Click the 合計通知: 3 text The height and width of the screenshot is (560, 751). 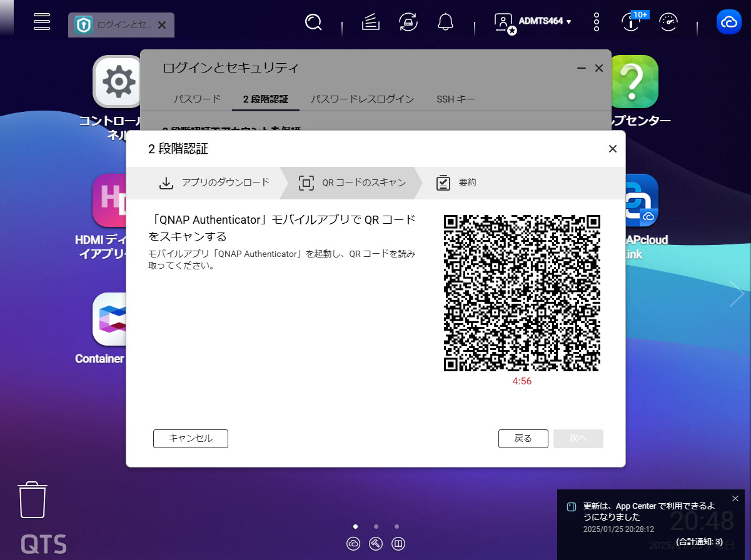[x=699, y=542]
